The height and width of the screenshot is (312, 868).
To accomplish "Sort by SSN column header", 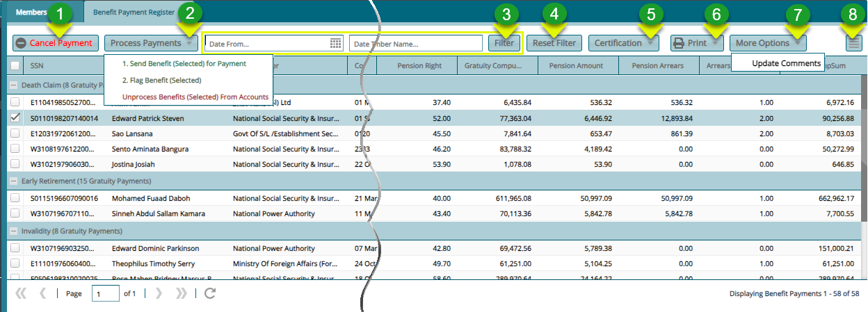I will pos(65,66).
